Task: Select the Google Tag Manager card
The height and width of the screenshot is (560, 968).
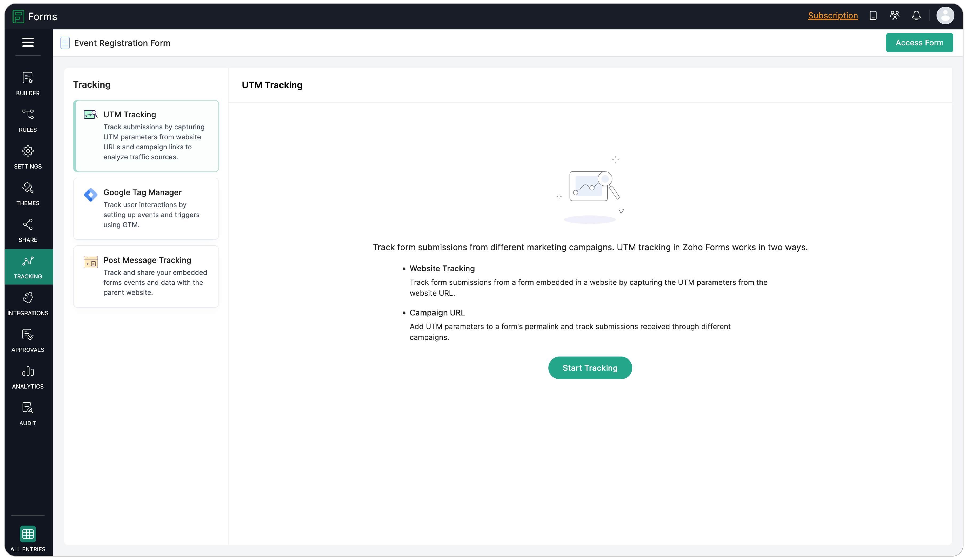Action: (146, 209)
